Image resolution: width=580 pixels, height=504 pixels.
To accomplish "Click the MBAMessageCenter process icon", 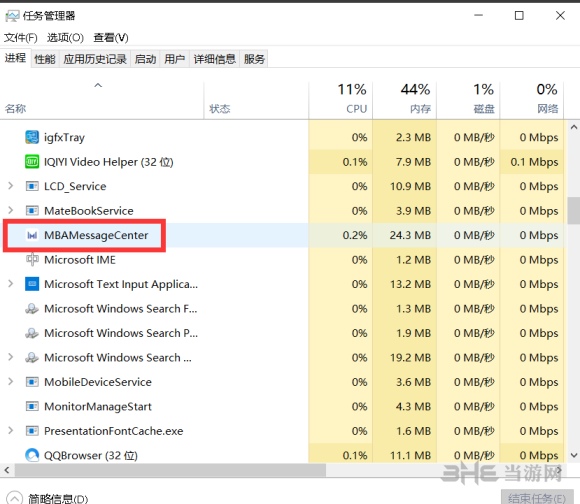I will pos(32,235).
